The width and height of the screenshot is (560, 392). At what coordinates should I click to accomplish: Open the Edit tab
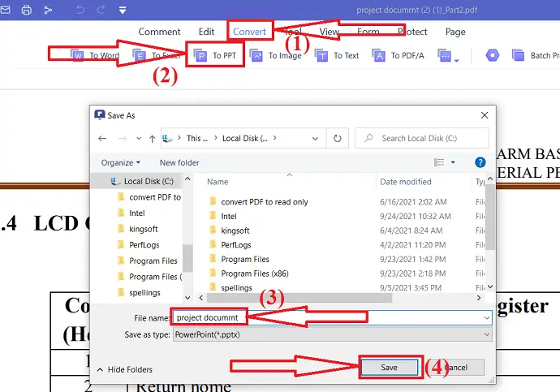(206, 32)
